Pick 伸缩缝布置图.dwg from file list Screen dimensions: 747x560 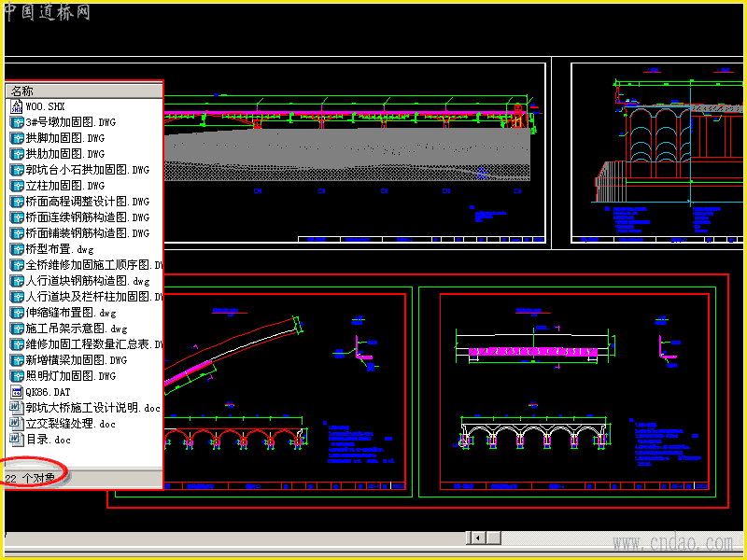coord(71,313)
